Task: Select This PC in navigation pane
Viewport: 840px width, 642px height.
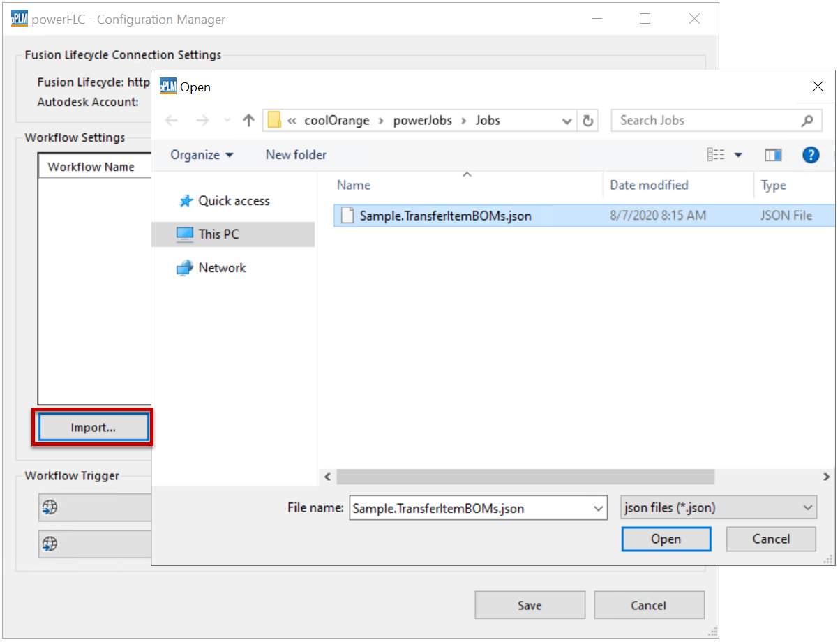Action: click(x=218, y=234)
